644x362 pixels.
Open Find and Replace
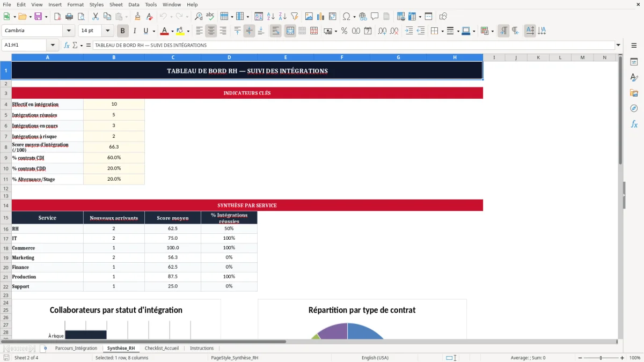(199, 17)
